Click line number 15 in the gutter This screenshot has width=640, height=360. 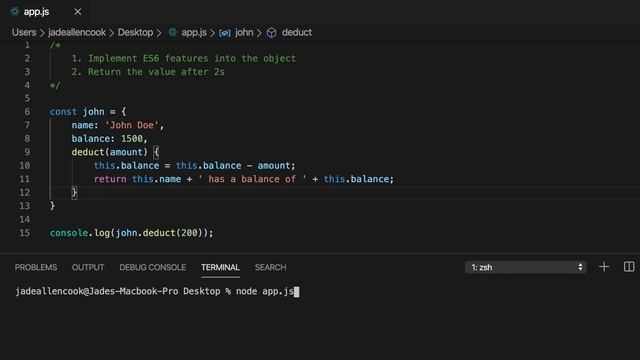tap(24, 233)
